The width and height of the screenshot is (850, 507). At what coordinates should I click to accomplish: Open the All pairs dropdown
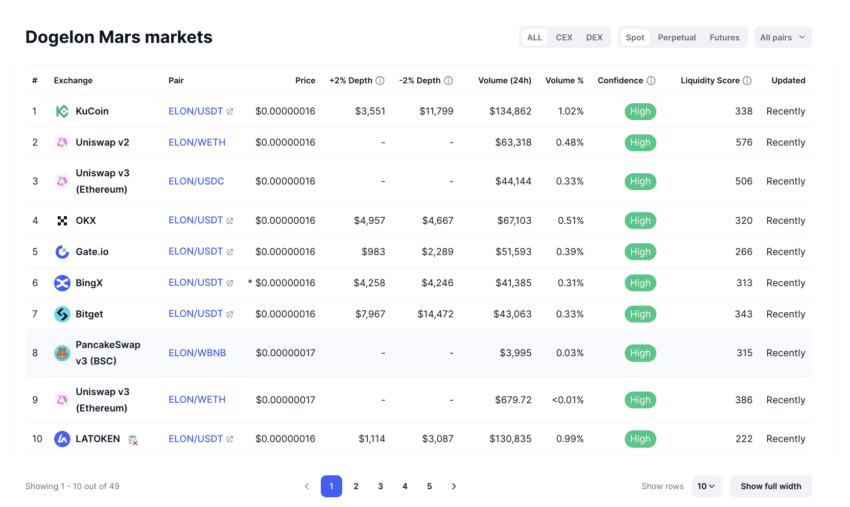pyautogui.click(x=783, y=37)
